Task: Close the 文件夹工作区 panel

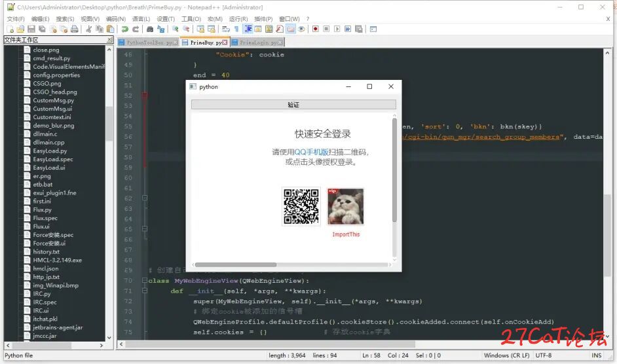Action: point(110,40)
